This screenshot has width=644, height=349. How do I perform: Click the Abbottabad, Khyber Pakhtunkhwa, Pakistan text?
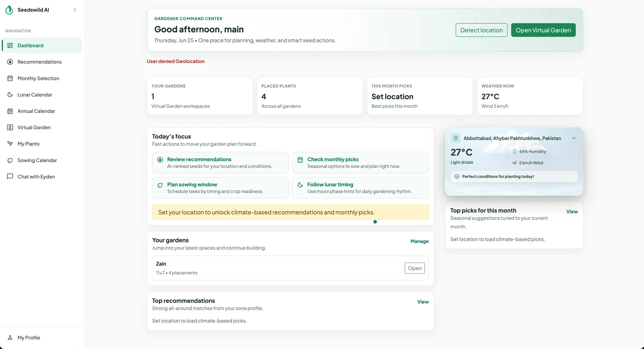pos(512,138)
